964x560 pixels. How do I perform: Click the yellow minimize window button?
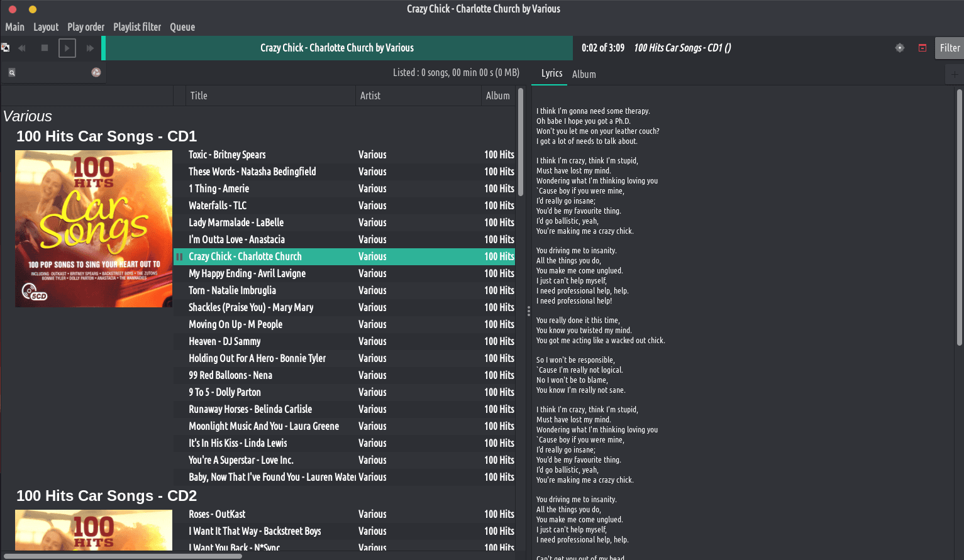click(33, 9)
